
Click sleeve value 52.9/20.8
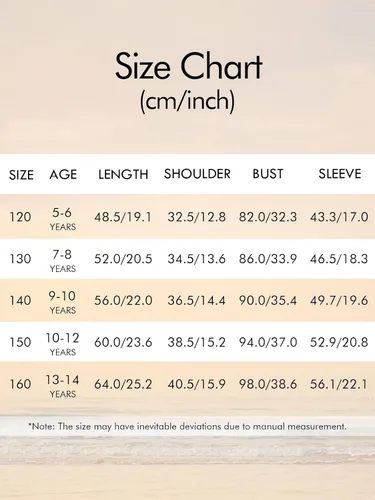[339, 342]
